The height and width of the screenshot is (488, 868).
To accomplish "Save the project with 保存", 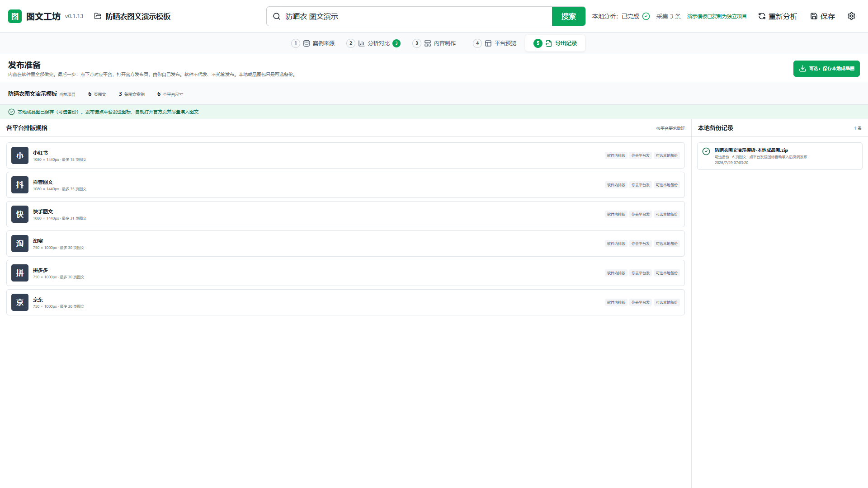I will (823, 16).
